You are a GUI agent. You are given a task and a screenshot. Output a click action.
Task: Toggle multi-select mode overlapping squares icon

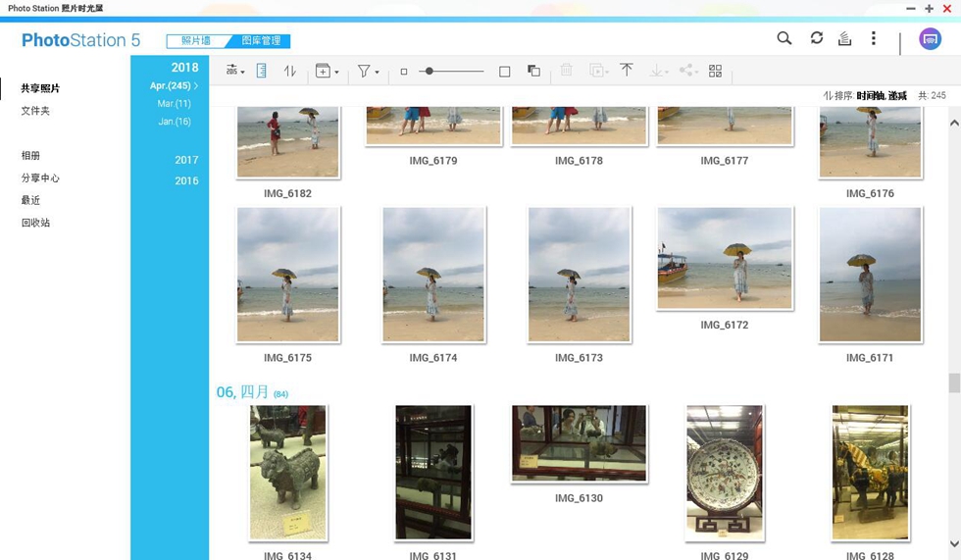533,71
